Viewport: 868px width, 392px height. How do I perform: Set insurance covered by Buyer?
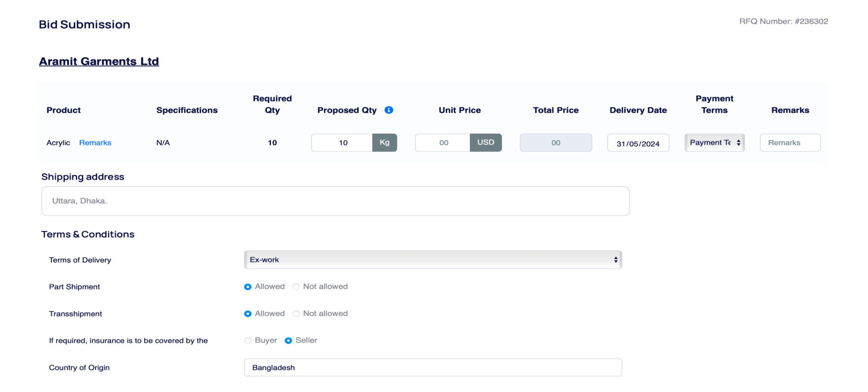(x=248, y=340)
